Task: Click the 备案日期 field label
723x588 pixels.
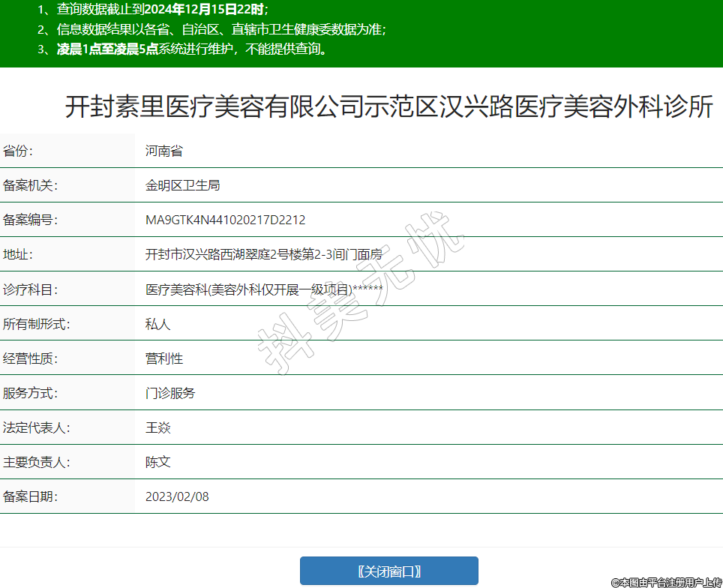Action: point(30,496)
